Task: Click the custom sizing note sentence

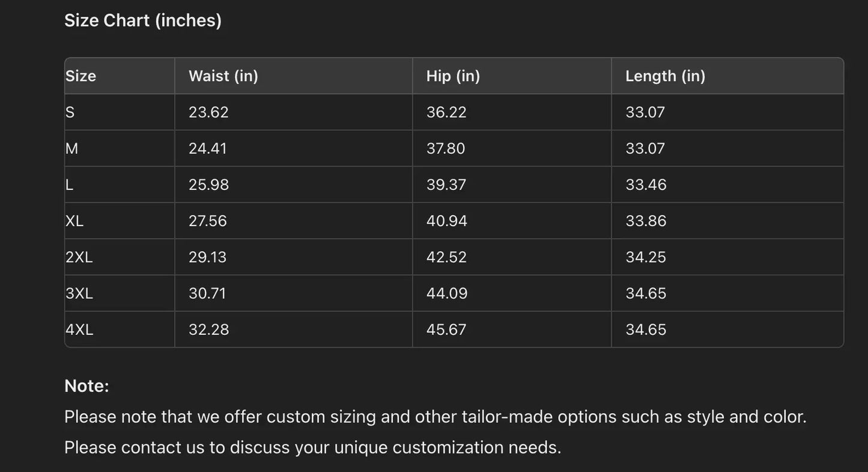Action: [x=435, y=417]
